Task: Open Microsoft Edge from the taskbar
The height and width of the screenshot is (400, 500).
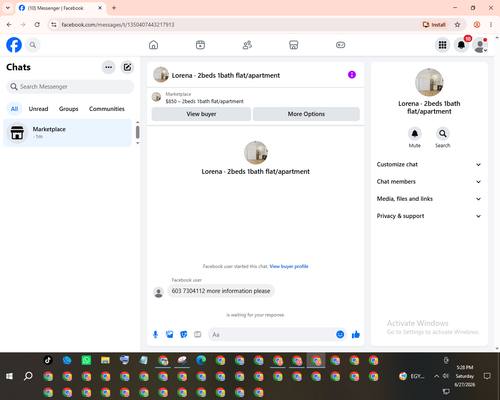Action: click(x=201, y=360)
